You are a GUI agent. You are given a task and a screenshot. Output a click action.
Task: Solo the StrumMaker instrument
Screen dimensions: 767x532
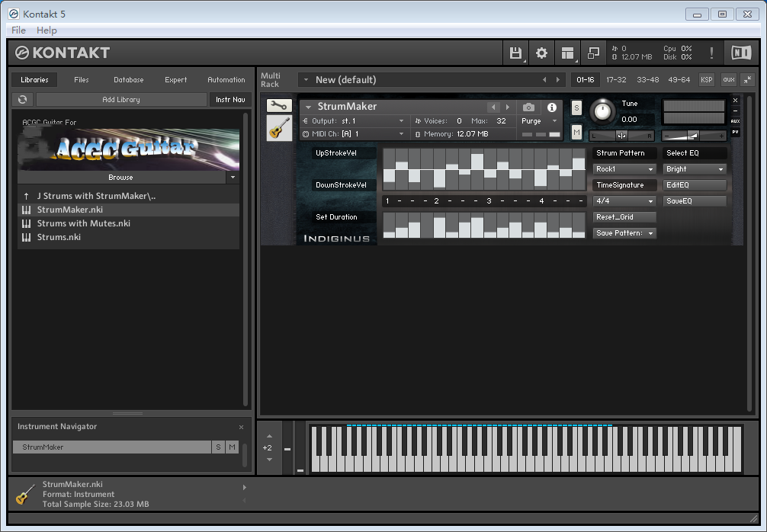click(x=576, y=107)
